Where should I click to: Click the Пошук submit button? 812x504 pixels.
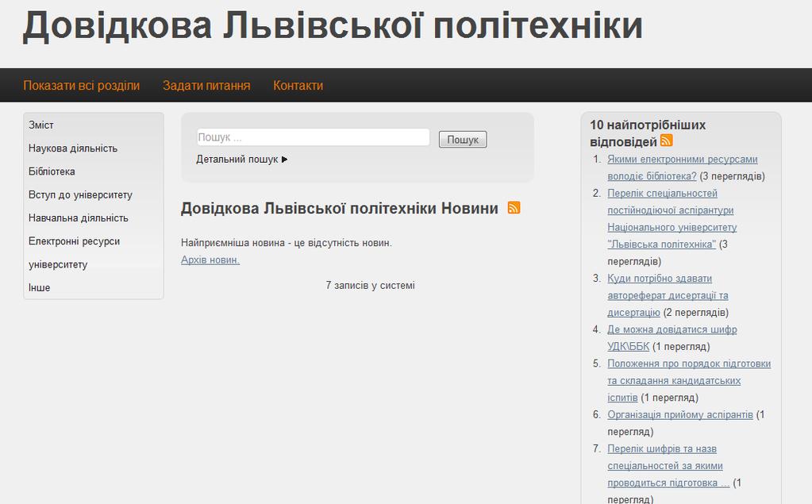[463, 140]
